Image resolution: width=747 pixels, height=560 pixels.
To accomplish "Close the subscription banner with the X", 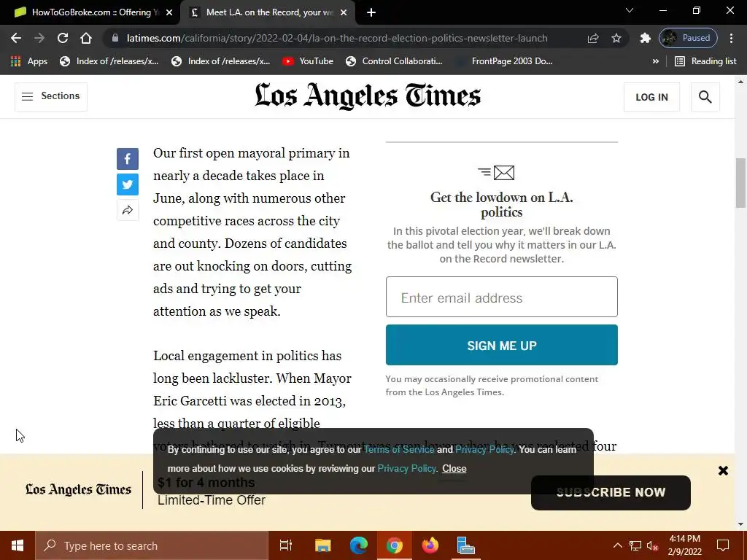I will [723, 471].
